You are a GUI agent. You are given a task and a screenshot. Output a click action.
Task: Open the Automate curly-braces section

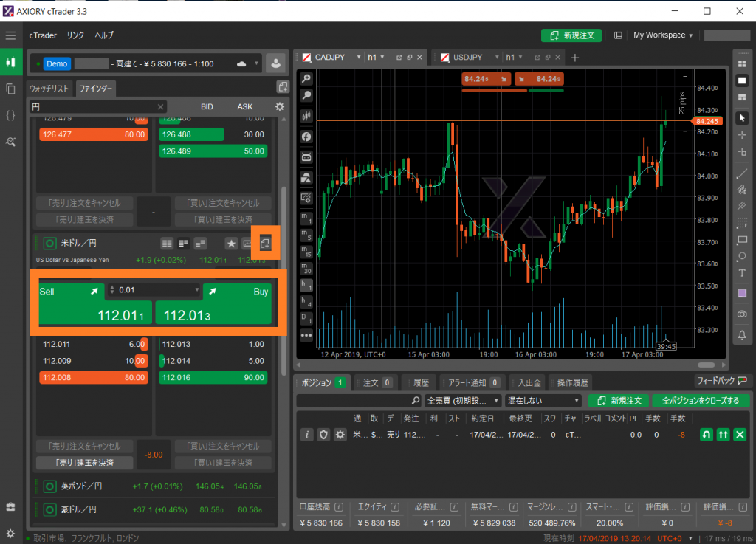click(10, 115)
